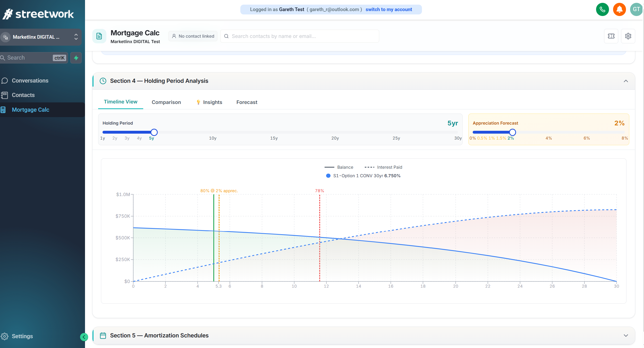Set holding period to 1y tick
Screen dimensions: 644x348
[x=103, y=138]
